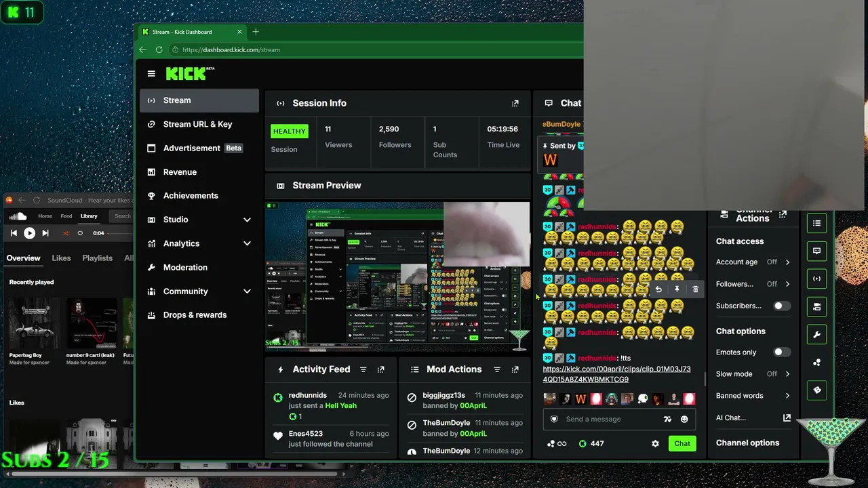The image size is (868, 488).
Task: Open the kick.com clip link in chat
Action: (616, 374)
